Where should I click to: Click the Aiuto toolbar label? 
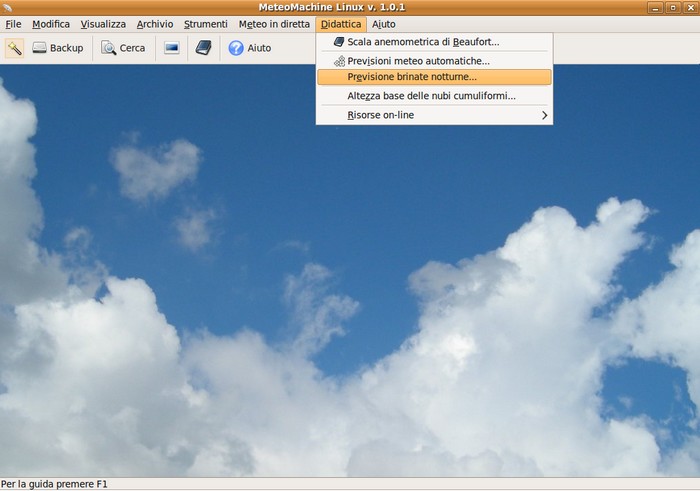click(x=259, y=48)
